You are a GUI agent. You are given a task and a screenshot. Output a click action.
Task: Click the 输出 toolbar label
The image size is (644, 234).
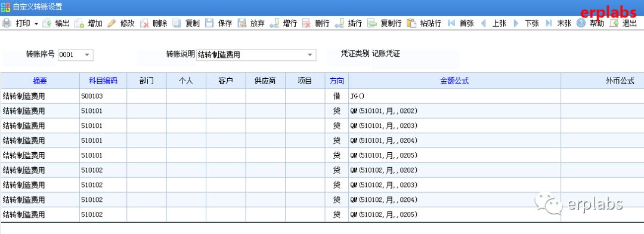pyautogui.click(x=63, y=24)
